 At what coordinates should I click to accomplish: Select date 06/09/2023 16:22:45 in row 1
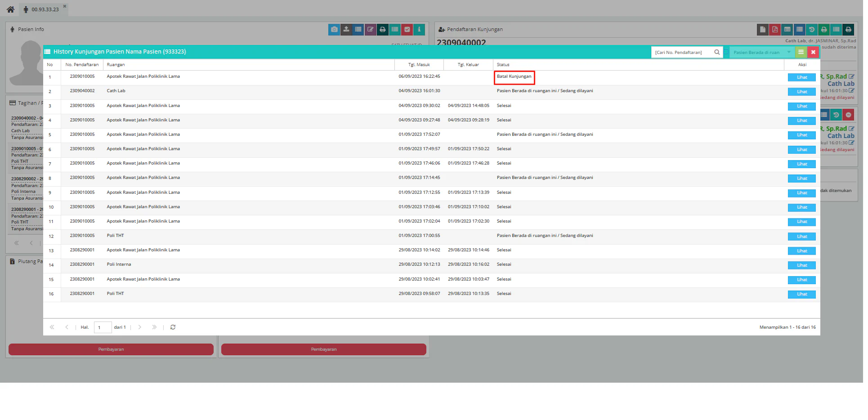point(419,76)
